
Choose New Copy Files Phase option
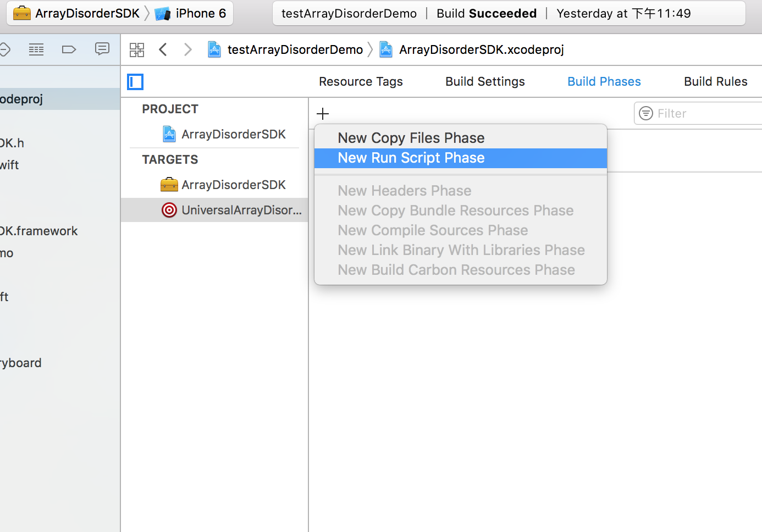point(411,138)
